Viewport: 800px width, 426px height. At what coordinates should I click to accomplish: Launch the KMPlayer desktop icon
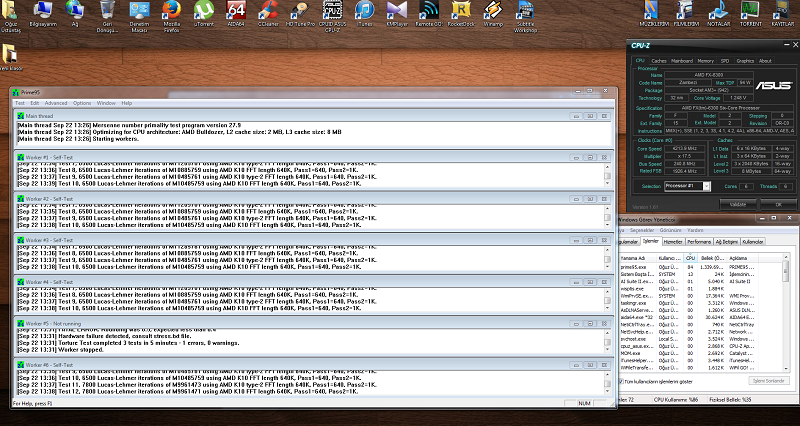[x=396, y=12]
